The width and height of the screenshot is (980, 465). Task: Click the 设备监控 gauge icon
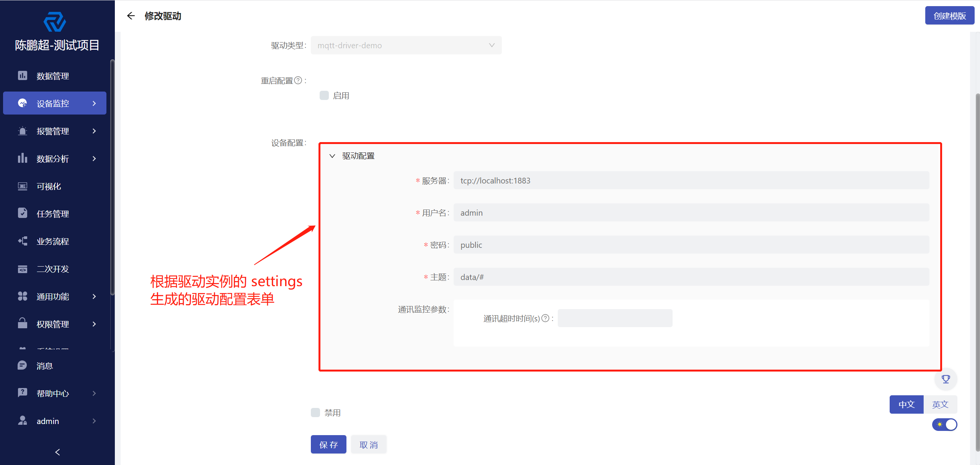(23, 103)
